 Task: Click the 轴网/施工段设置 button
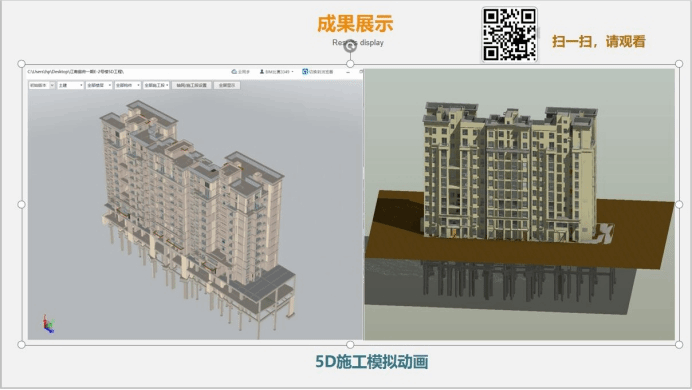pos(192,85)
